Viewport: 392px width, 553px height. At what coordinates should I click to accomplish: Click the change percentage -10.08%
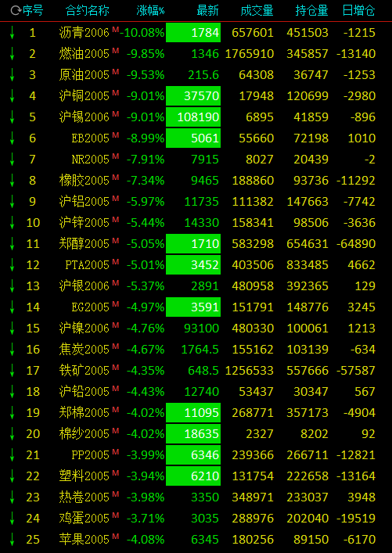point(142,32)
